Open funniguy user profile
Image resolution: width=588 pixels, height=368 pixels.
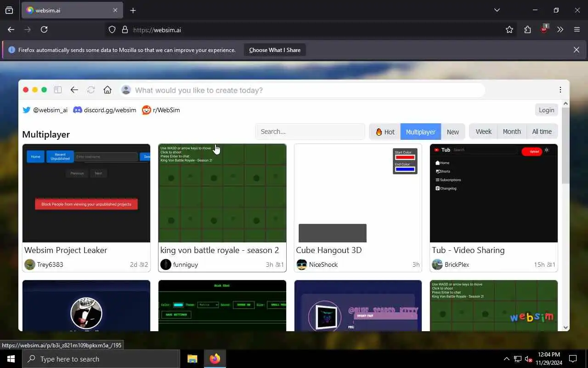(x=179, y=264)
